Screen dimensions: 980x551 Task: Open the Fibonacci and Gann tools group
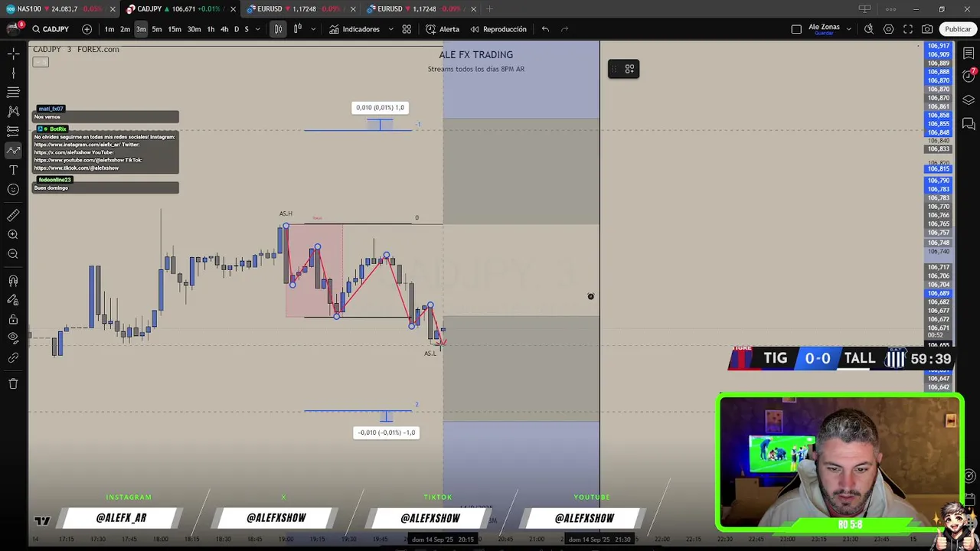(x=13, y=92)
